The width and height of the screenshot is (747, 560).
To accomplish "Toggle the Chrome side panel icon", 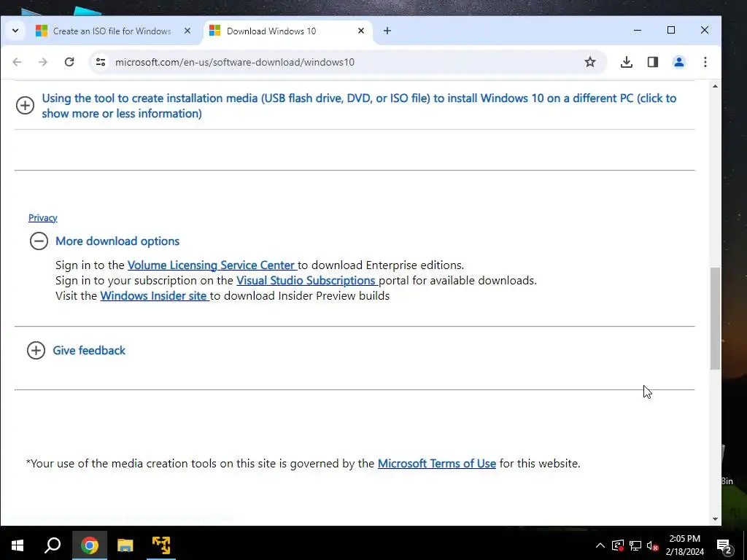I will tap(653, 62).
